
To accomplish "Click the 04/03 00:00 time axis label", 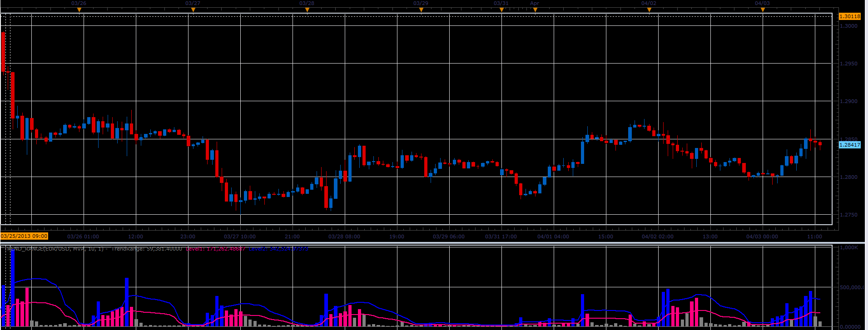I will pyautogui.click(x=762, y=236).
